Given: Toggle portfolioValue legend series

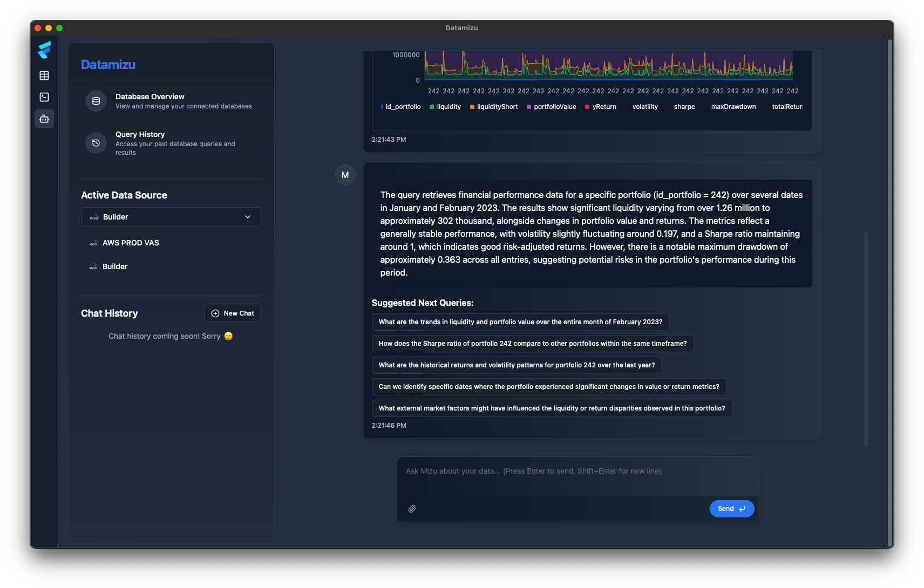Looking at the screenshot, I should [x=552, y=107].
